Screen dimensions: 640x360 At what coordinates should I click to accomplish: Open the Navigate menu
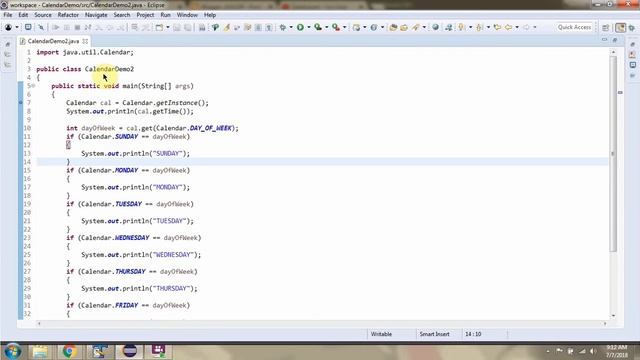pos(96,15)
